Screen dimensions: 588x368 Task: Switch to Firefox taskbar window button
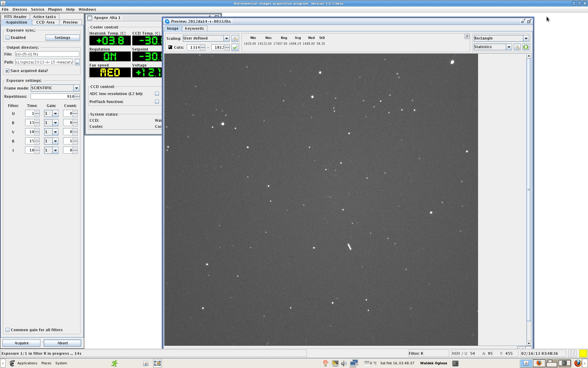coord(539,363)
